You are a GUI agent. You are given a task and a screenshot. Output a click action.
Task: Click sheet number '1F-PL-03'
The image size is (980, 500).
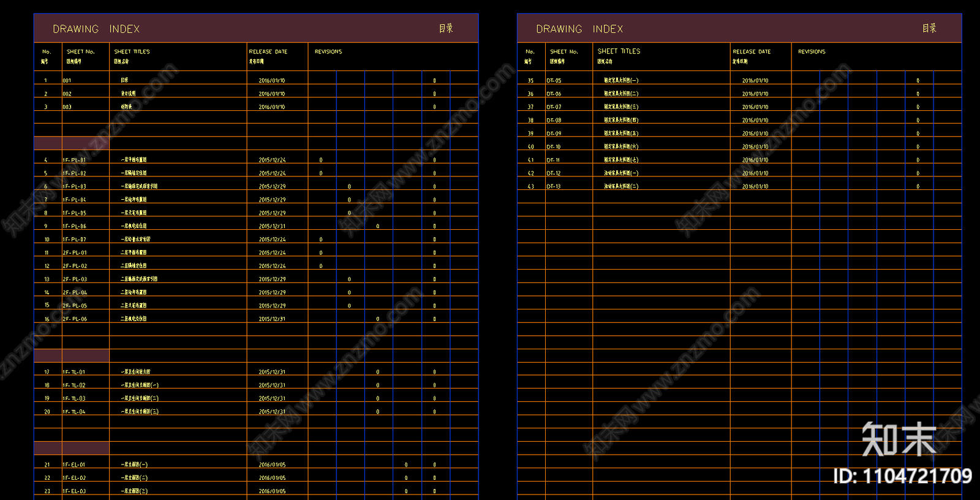[x=74, y=186]
